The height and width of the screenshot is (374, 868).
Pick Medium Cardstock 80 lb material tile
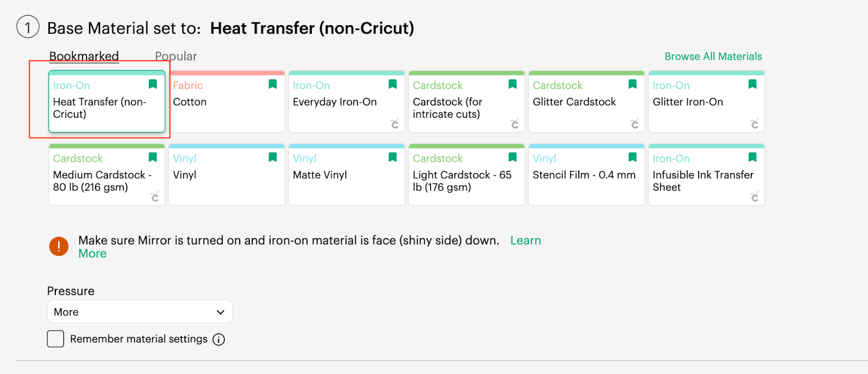107,175
